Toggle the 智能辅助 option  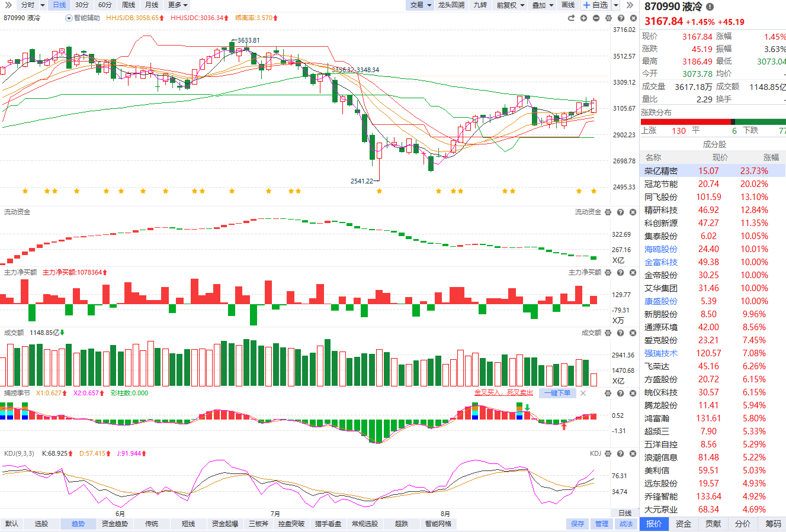(83, 18)
